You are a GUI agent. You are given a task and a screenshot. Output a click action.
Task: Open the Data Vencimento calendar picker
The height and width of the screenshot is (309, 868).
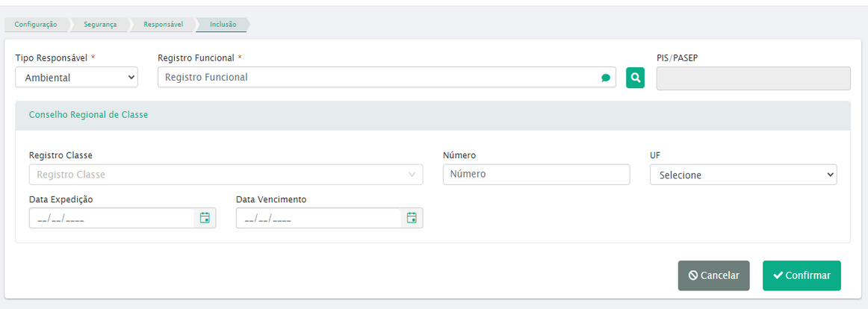(412, 218)
